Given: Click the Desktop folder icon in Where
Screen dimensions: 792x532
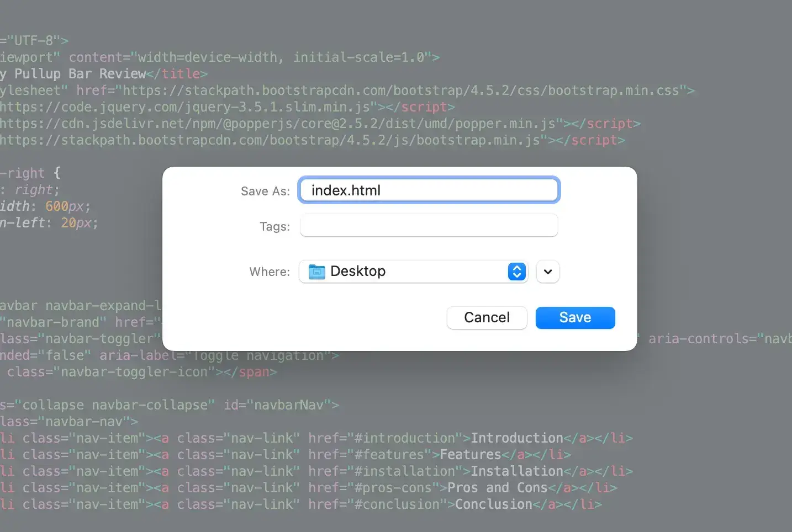Looking at the screenshot, I should (x=316, y=271).
